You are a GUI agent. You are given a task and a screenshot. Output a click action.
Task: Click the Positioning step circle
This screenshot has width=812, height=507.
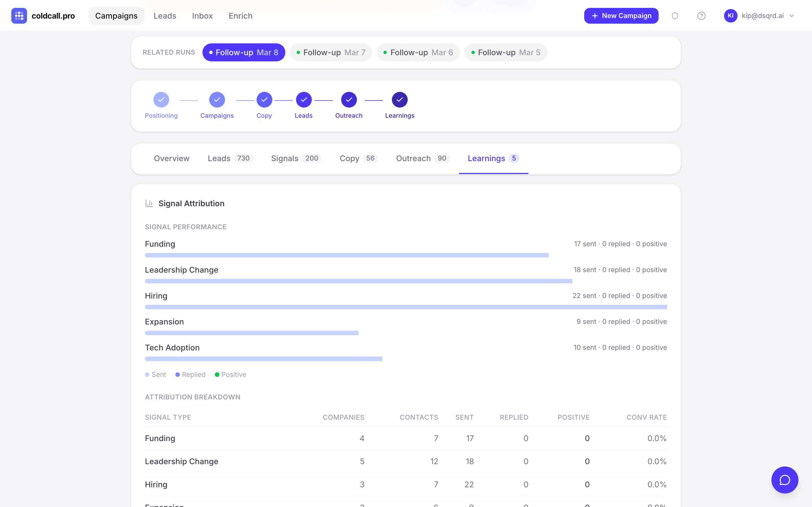161,100
